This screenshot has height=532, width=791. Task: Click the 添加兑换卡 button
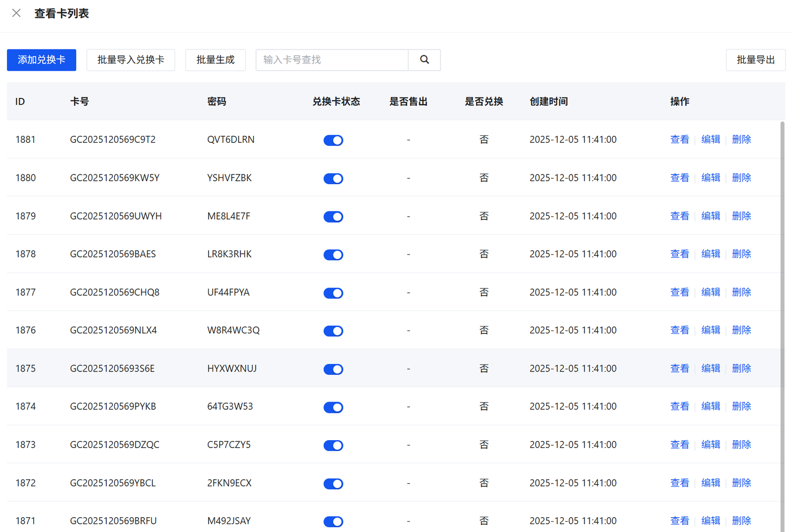[x=42, y=60]
